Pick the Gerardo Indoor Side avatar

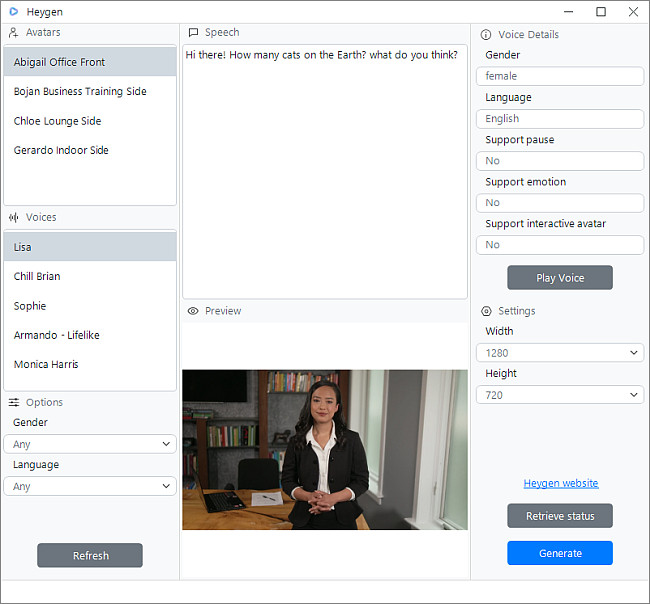tap(90, 150)
